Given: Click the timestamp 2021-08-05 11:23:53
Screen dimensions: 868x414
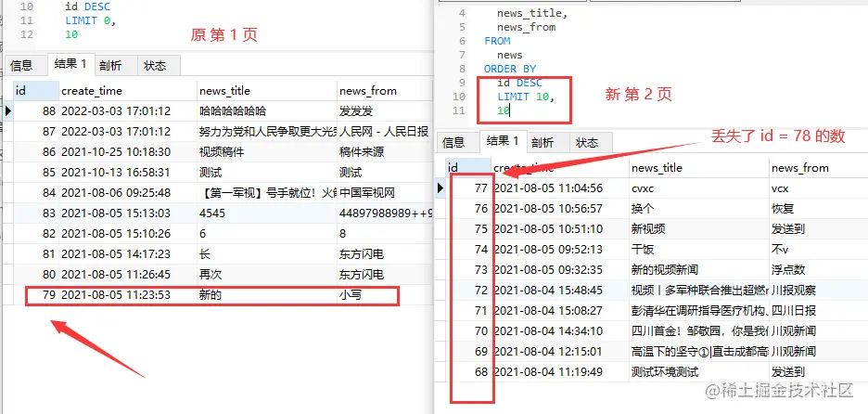Looking at the screenshot, I should 128,295.
